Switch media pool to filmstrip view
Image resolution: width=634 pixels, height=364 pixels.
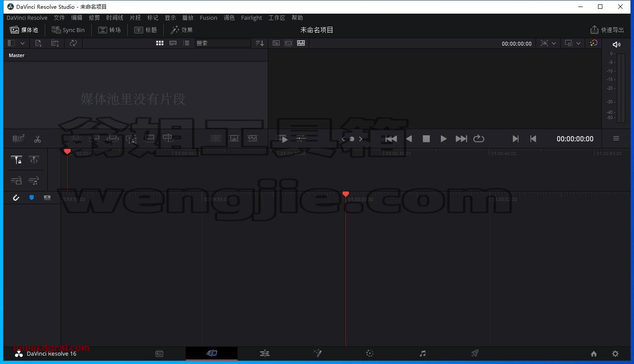point(173,43)
